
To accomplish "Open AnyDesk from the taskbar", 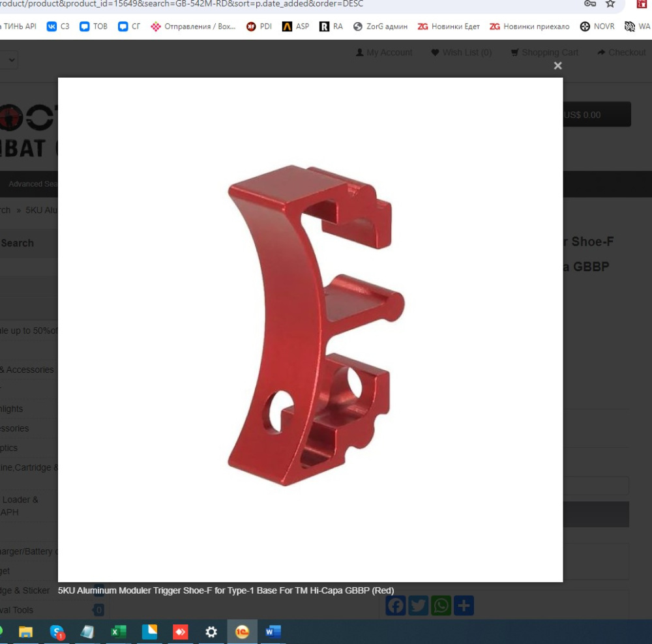I will (181, 632).
